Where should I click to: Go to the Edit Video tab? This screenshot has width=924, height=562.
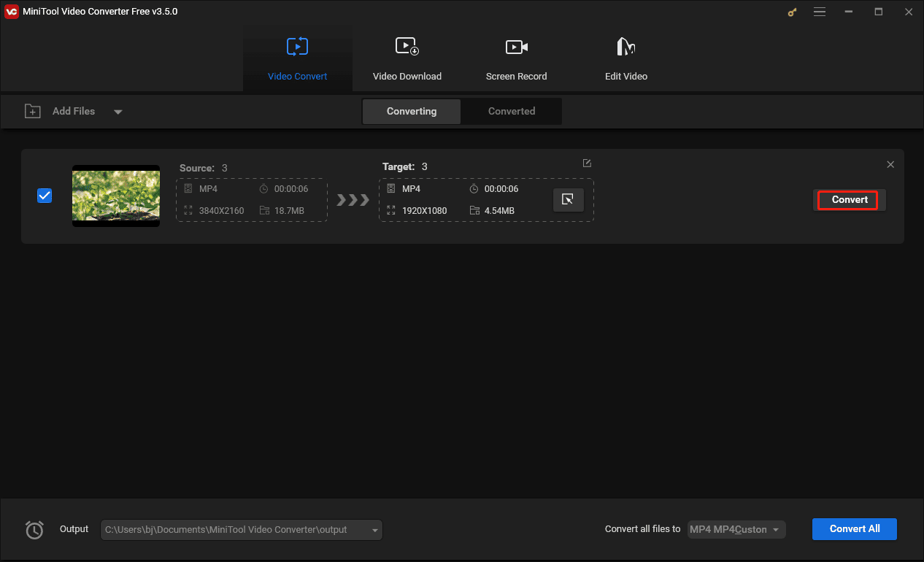[x=626, y=58]
